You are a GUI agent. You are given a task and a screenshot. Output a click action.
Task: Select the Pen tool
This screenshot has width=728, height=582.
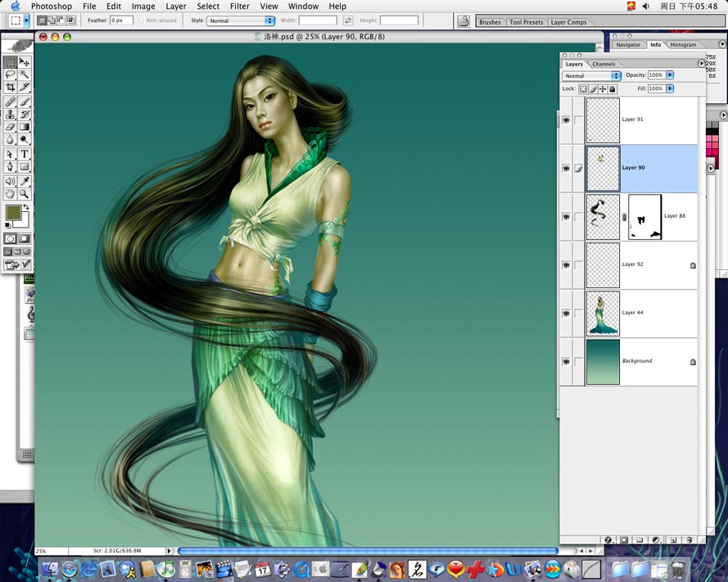[10, 167]
